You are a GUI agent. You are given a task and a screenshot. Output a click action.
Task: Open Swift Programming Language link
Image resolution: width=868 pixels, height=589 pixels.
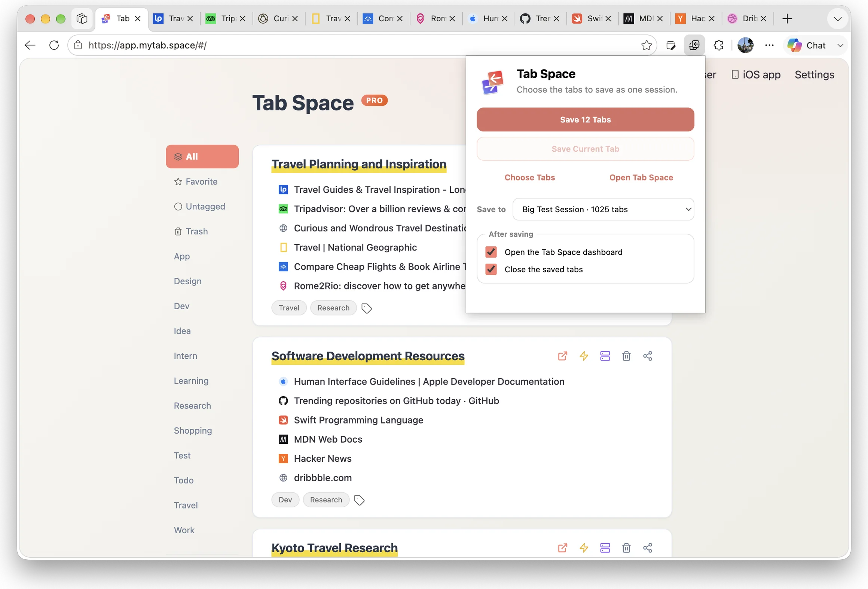coord(358,420)
